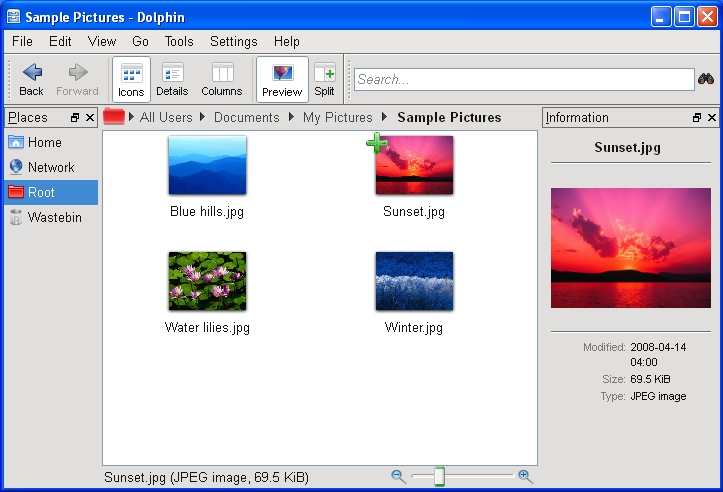Close the Places panel
Screen dimensions: 723x492
pos(90,118)
